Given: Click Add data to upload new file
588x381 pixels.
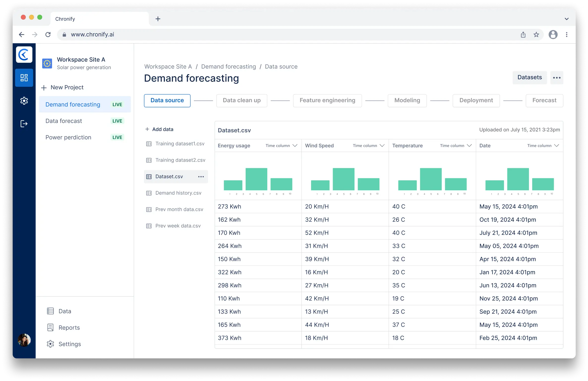Looking at the screenshot, I should click(159, 129).
